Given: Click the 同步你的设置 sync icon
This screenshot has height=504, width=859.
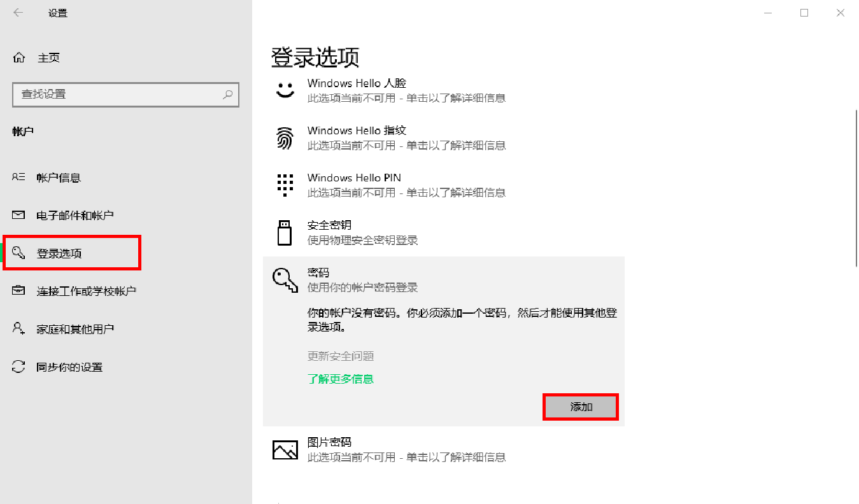Looking at the screenshot, I should (x=19, y=367).
